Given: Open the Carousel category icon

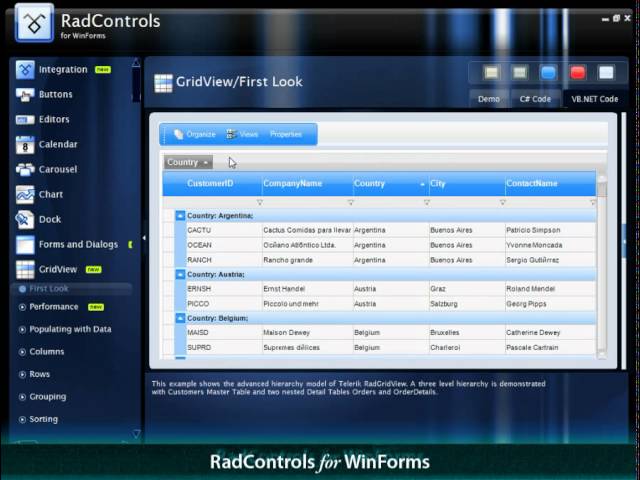Looking at the screenshot, I should 25,169.
